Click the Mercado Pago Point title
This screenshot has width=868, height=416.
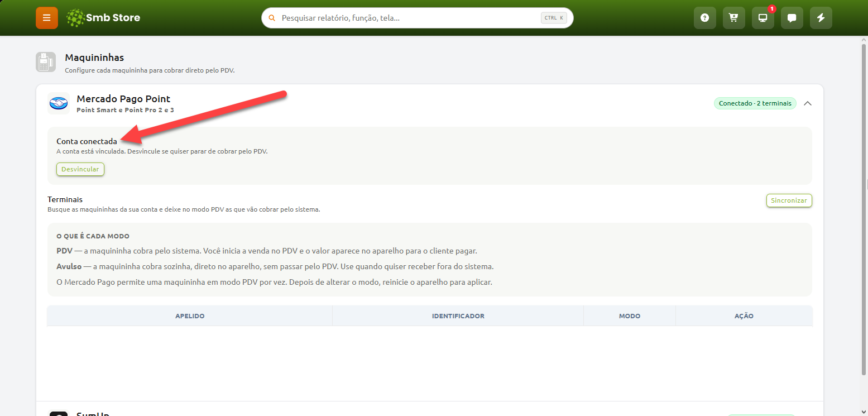coord(123,99)
